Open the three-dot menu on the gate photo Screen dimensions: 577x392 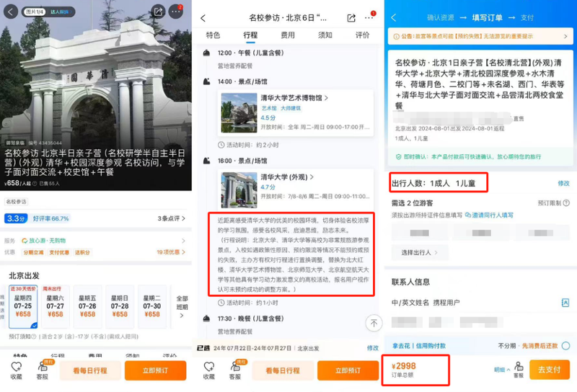pyautogui.click(x=177, y=12)
